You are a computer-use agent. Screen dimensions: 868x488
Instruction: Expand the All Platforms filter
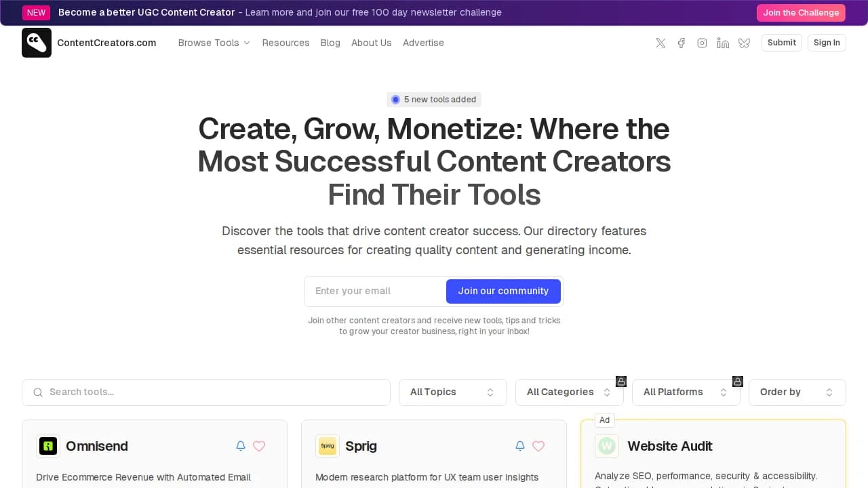(x=686, y=392)
